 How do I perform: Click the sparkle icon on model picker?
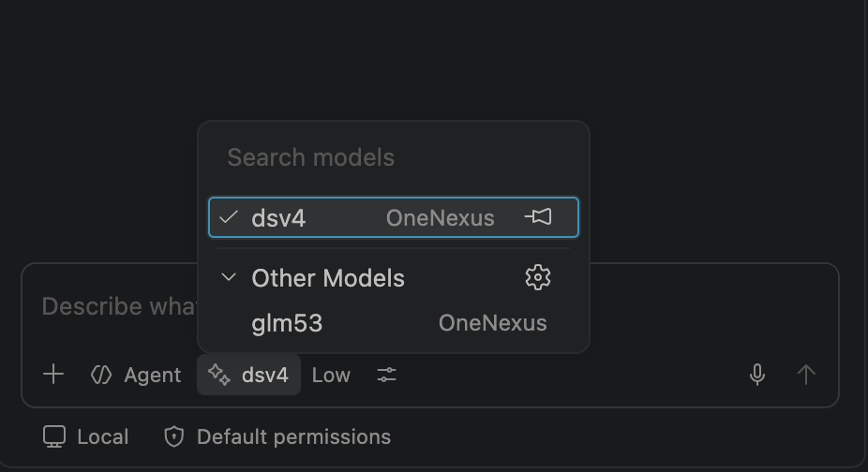218,375
